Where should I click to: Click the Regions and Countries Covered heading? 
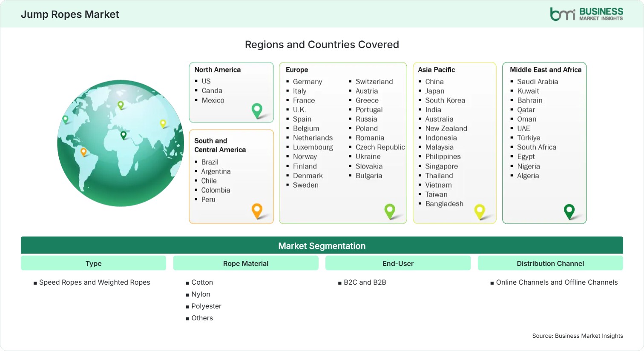pos(322,45)
